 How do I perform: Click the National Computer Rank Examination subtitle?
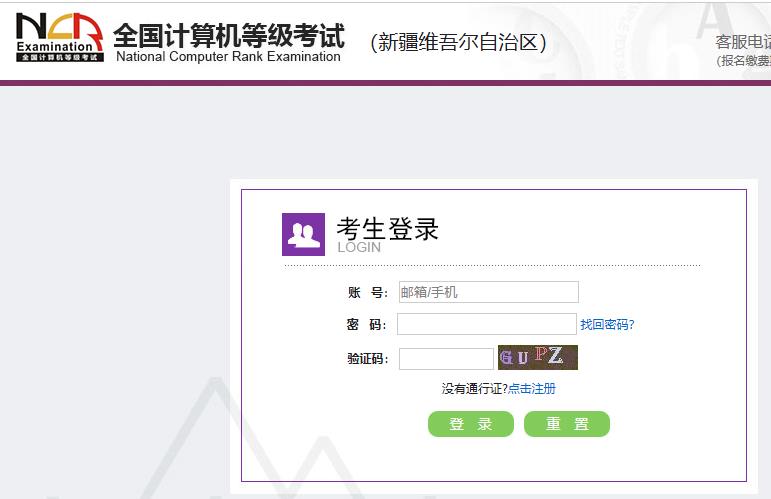228,57
